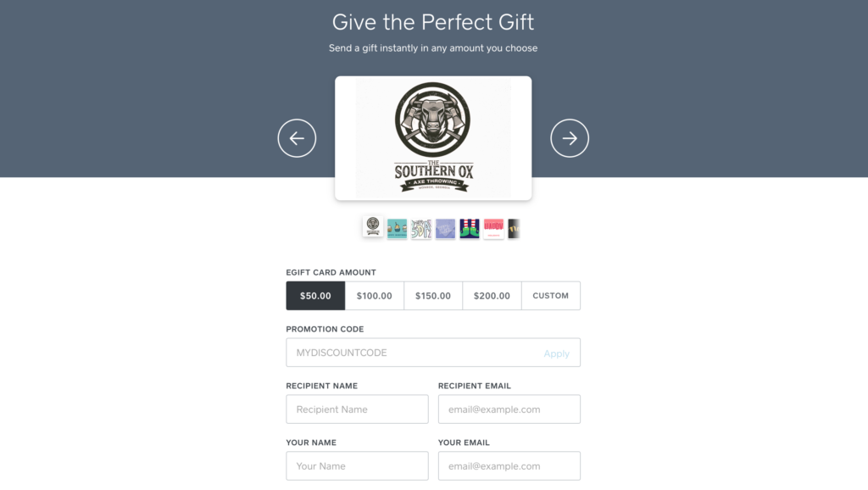Choose the teal cupcakes card thumbnail
Viewport: 868px width, 490px height.
tap(397, 229)
